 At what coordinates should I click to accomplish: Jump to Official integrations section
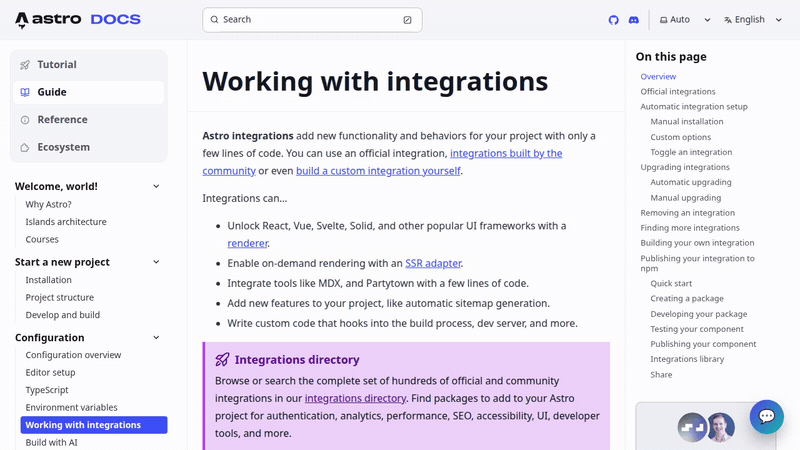click(678, 92)
